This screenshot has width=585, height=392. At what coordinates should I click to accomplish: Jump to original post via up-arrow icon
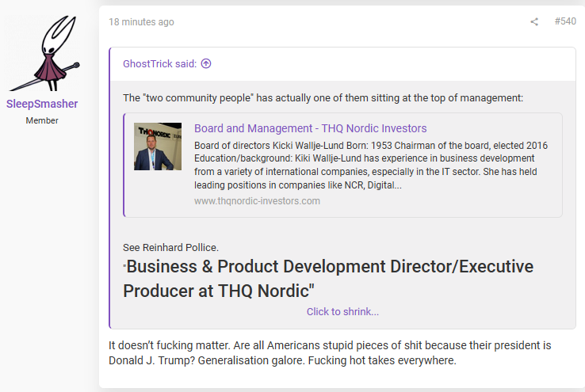[206, 63]
